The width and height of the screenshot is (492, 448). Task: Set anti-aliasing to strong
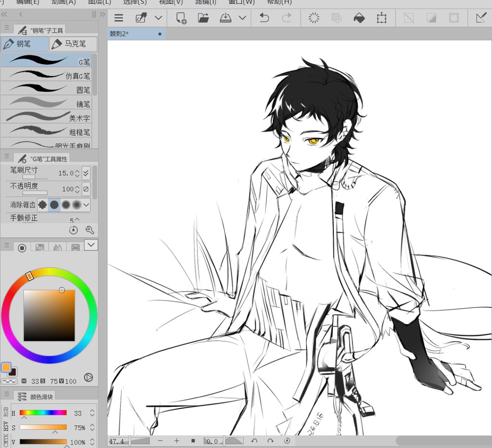(76, 205)
